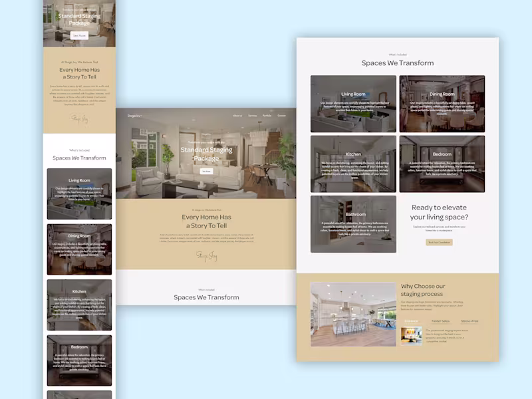Select 'Spaces We Transform' heading in mobile view
The height and width of the screenshot is (399, 532).
(x=79, y=158)
